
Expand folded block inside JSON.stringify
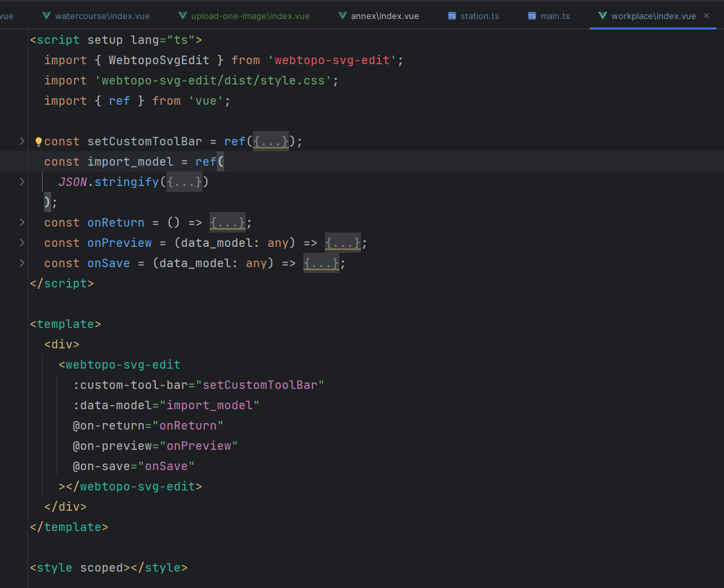184,182
